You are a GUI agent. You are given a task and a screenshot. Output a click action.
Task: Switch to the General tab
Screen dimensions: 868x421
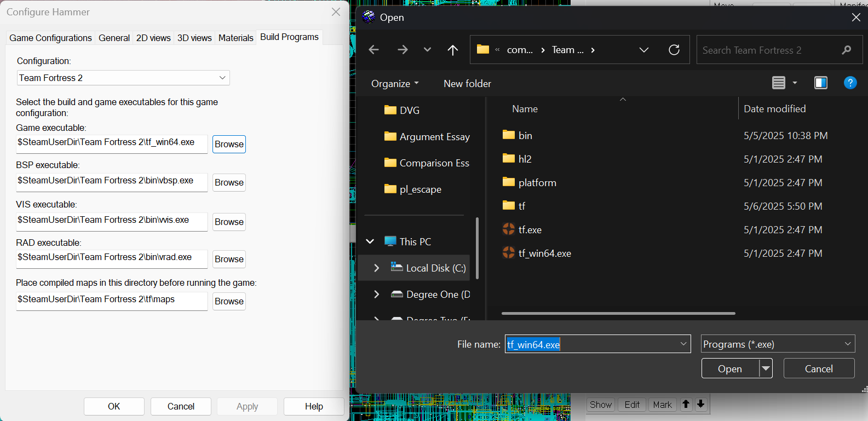tap(114, 38)
